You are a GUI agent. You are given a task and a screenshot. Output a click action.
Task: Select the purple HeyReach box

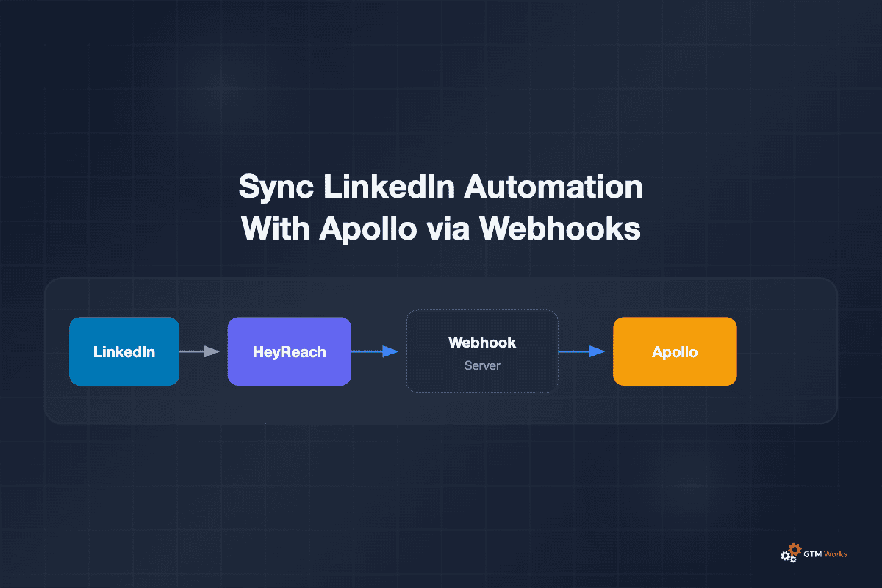[x=290, y=351]
